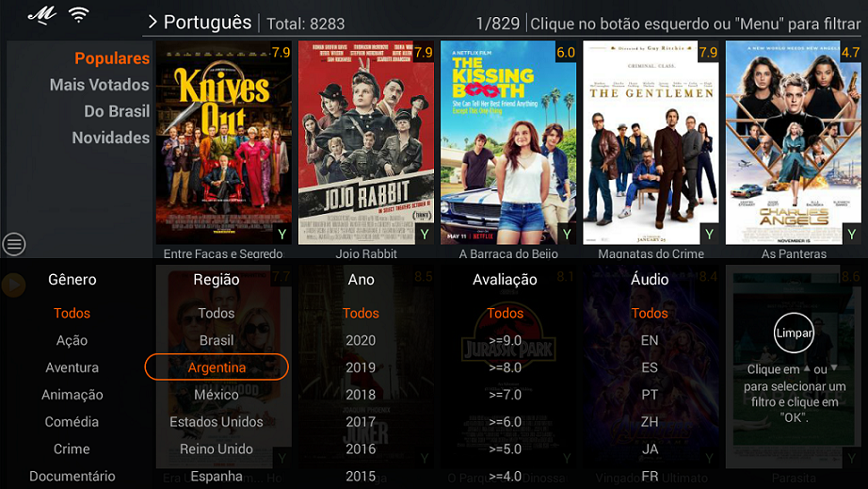
Task: Open the Mais Votados category
Action: pos(99,85)
